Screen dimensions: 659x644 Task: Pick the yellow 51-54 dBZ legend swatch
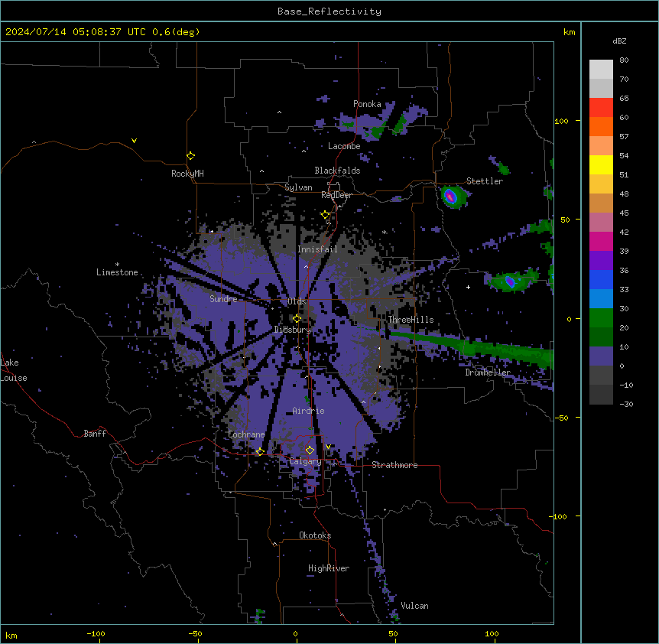tap(601, 164)
